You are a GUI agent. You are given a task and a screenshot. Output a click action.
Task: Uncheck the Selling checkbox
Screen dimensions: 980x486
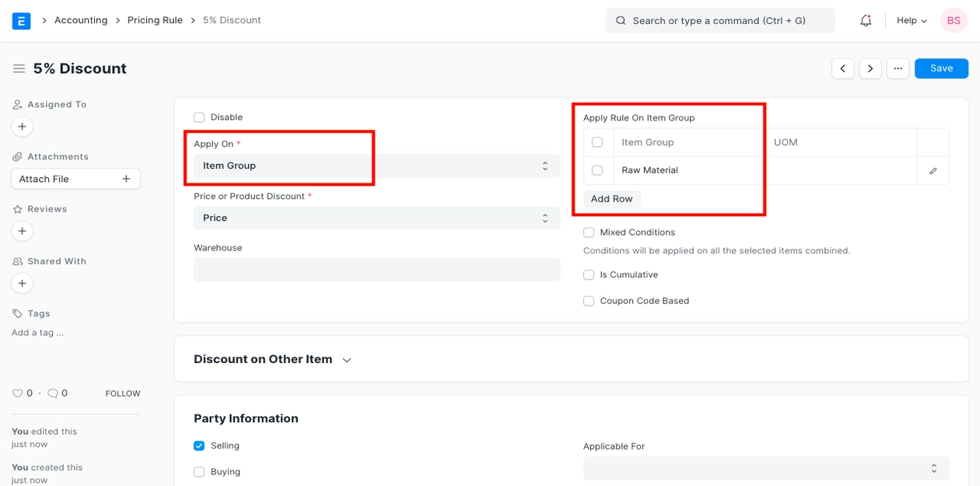pos(199,446)
